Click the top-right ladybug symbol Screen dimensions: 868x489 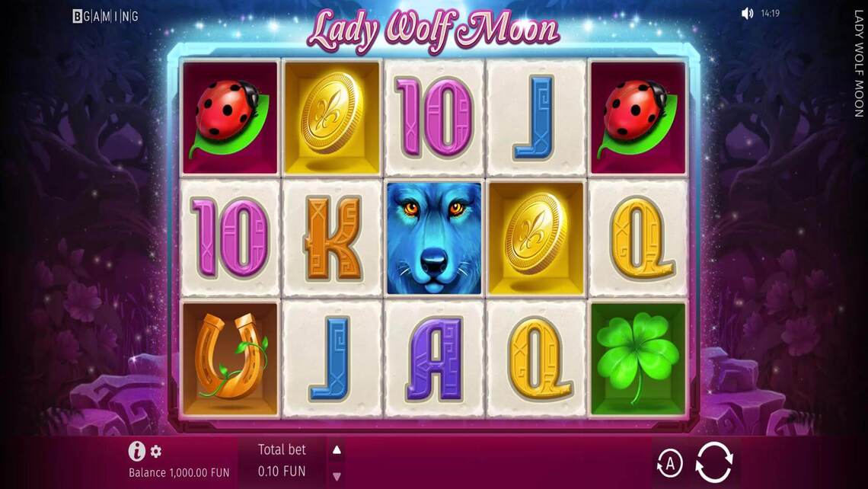(x=638, y=118)
